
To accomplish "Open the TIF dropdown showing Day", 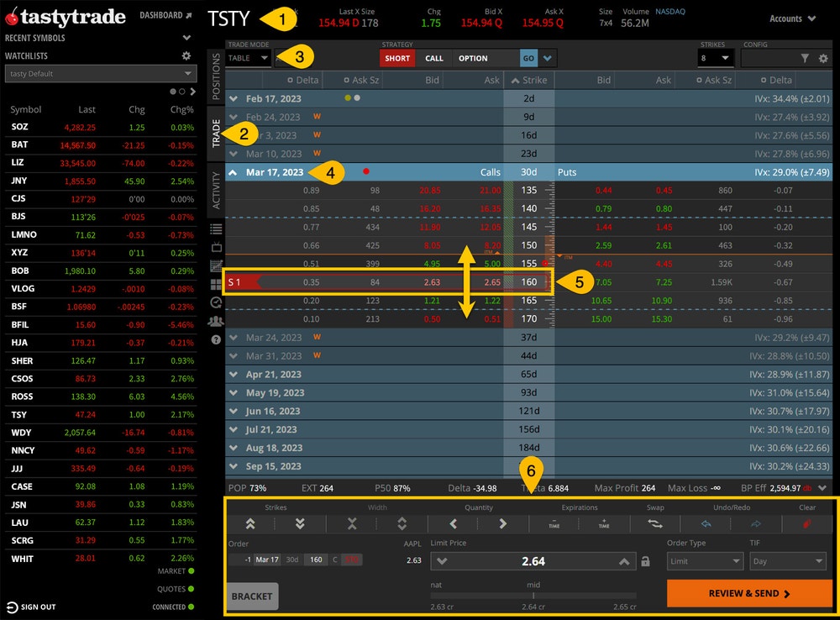I will [x=787, y=561].
